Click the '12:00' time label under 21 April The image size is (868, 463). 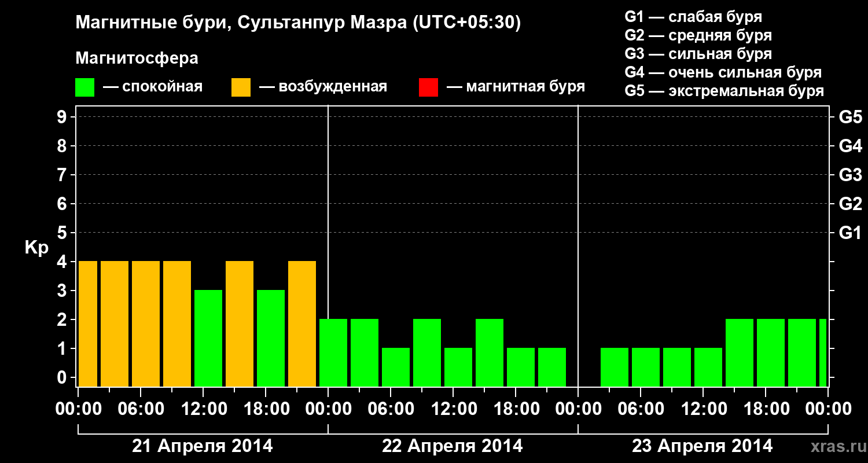tap(203, 409)
